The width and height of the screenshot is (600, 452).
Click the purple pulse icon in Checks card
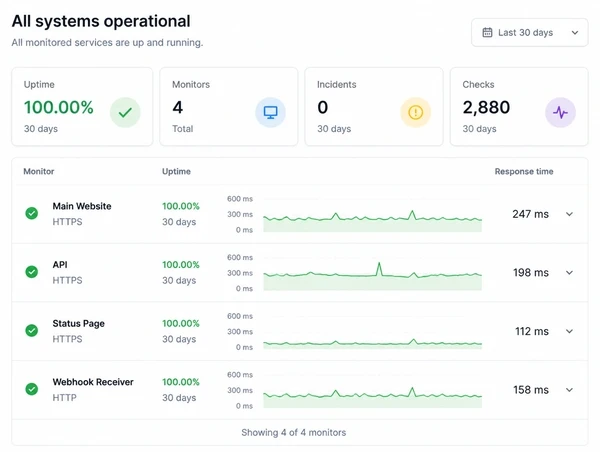coord(561,113)
